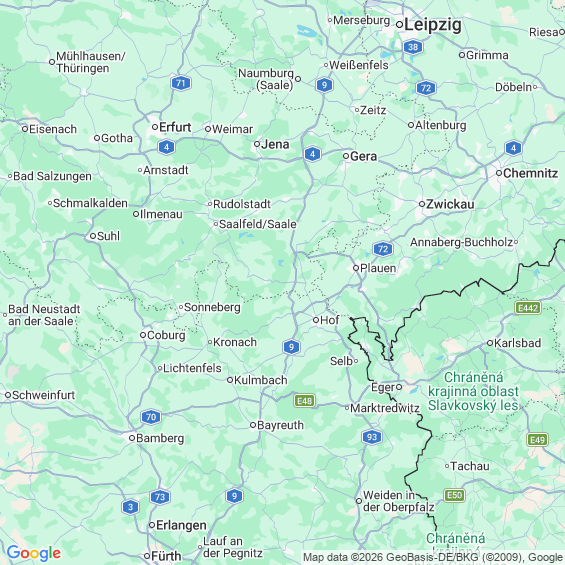
Task: Select the E442 route badge
Action: tap(528, 308)
